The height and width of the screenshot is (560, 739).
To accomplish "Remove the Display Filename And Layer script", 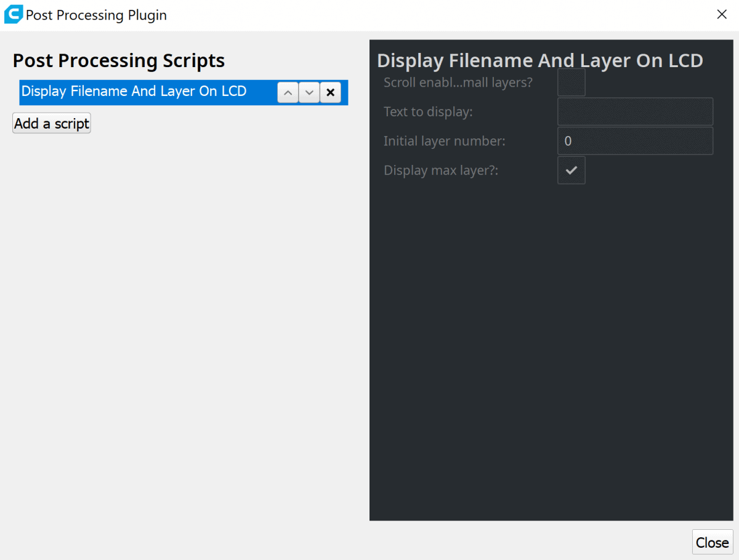I will [330, 93].
